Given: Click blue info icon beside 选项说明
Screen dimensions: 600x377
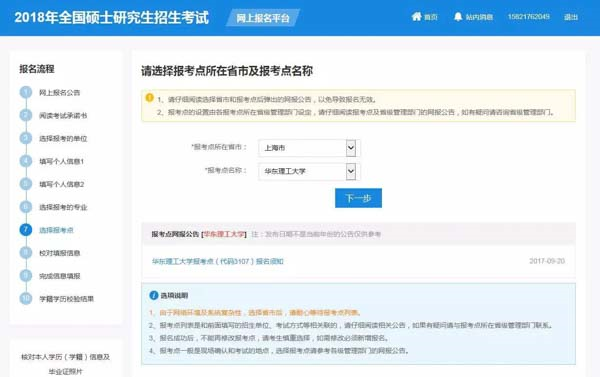Looking at the screenshot, I should point(153,295).
